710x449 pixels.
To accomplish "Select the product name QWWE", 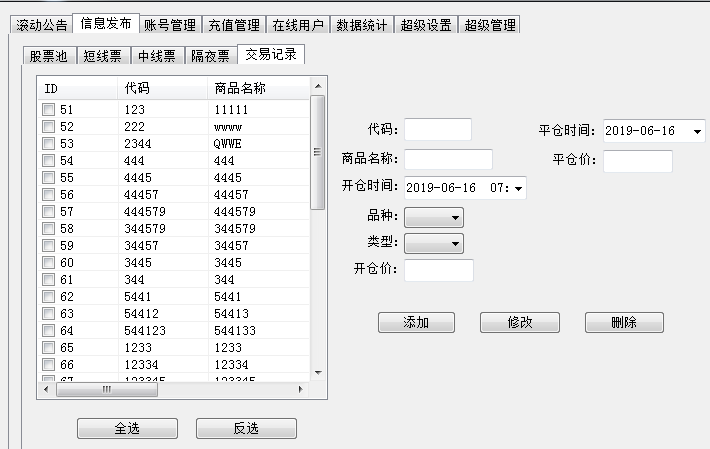I will pyautogui.click(x=227, y=144).
